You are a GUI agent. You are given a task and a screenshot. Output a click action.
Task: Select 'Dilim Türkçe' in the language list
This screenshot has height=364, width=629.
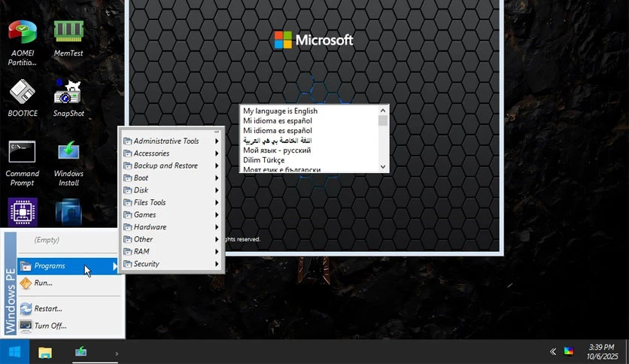point(309,160)
